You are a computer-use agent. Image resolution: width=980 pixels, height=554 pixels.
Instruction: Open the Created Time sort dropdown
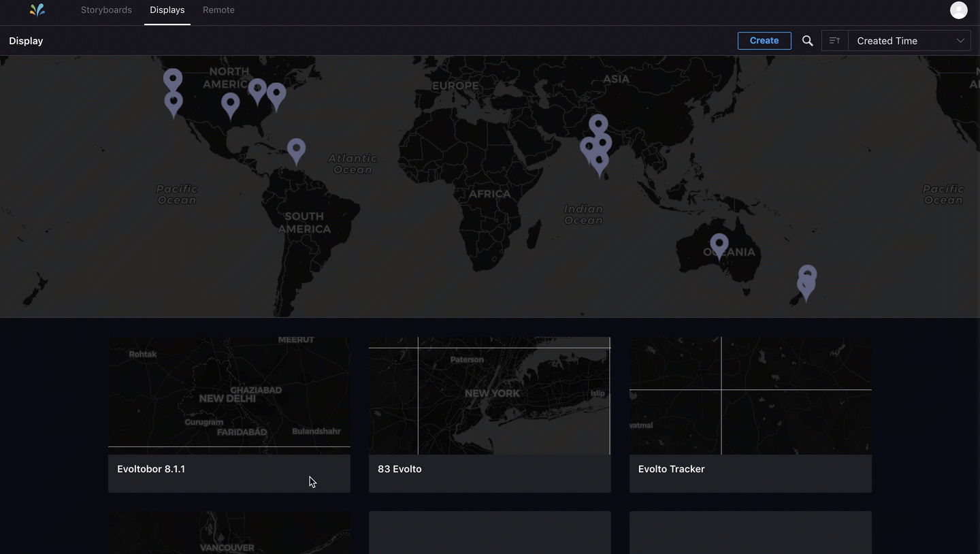point(909,41)
